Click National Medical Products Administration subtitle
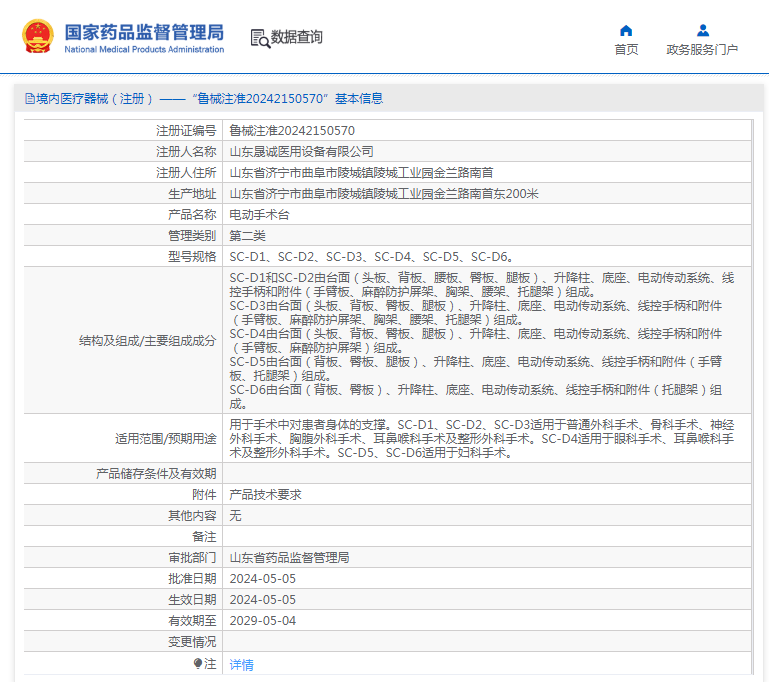Viewport: 769px width, 682px height. (x=144, y=50)
